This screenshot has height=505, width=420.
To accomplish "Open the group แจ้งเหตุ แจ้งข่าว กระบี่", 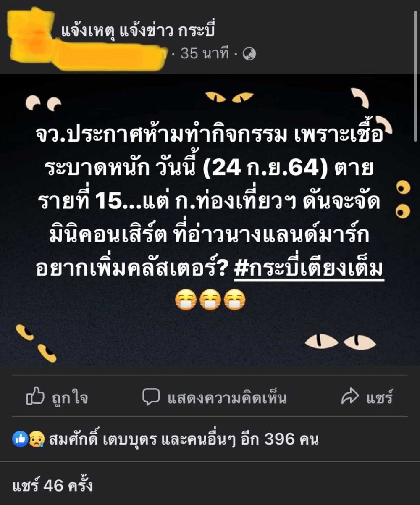I will [138, 30].
